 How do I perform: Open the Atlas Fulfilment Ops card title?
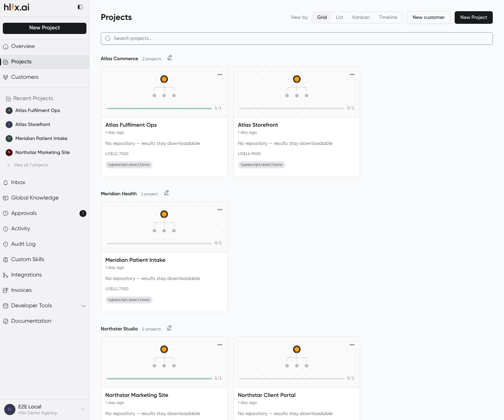(x=131, y=125)
